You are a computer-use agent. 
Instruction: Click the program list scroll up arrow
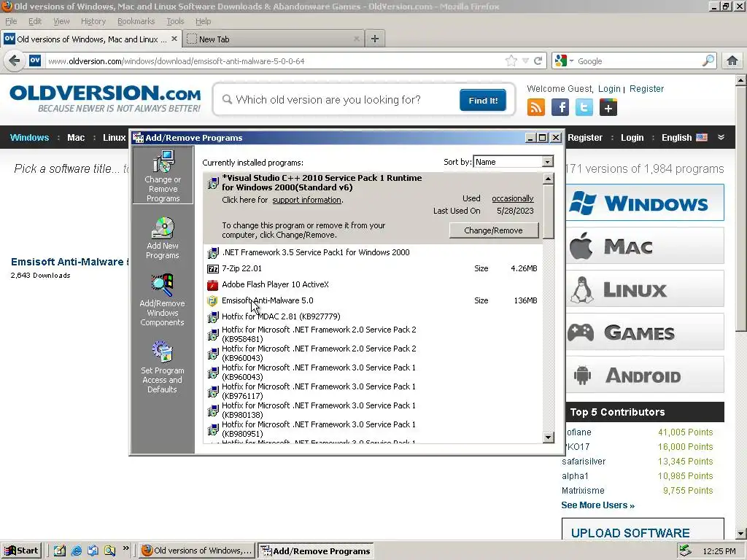tap(549, 179)
